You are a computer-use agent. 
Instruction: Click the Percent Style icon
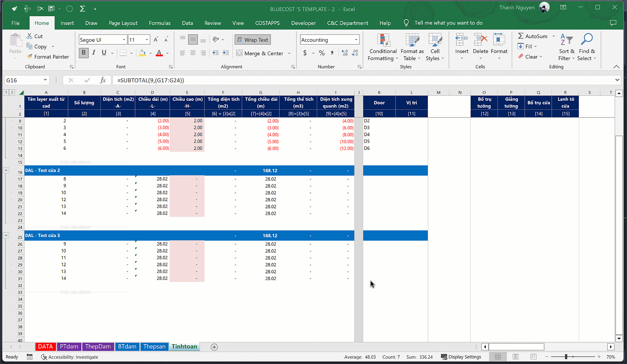(x=322, y=53)
